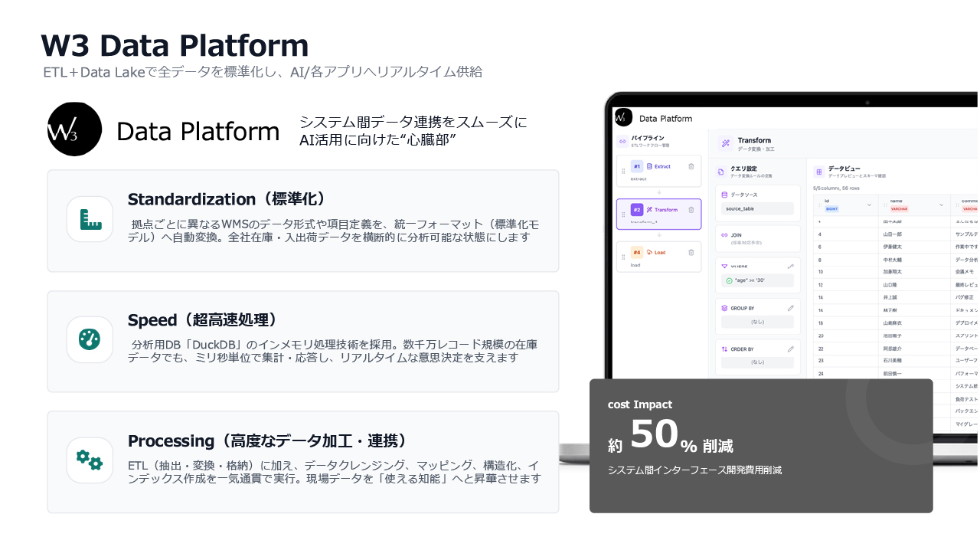The width and height of the screenshot is (980, 537).
Task: Click the query settings document icon
Action: [x=721, y=172]
